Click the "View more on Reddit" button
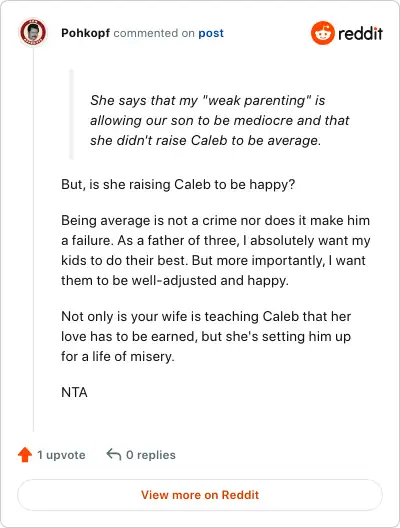Image resolution: width=400 pixels, height=528 pixels. (200, 495)
